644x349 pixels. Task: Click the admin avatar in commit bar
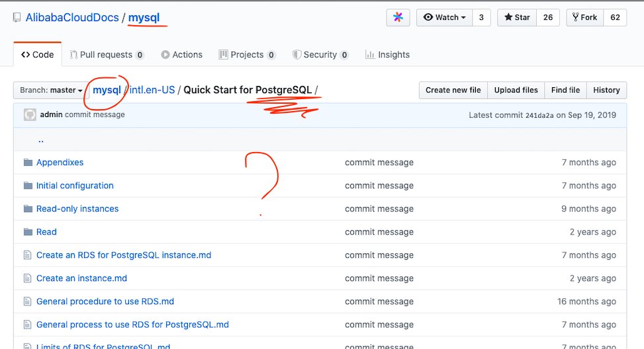coord(30,115)
